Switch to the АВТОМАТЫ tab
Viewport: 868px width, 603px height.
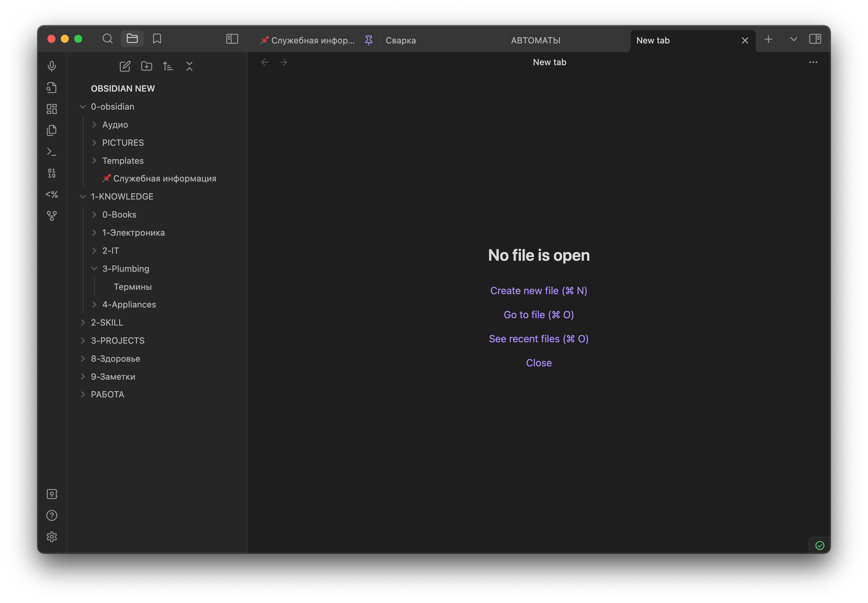tap(535, 40)
